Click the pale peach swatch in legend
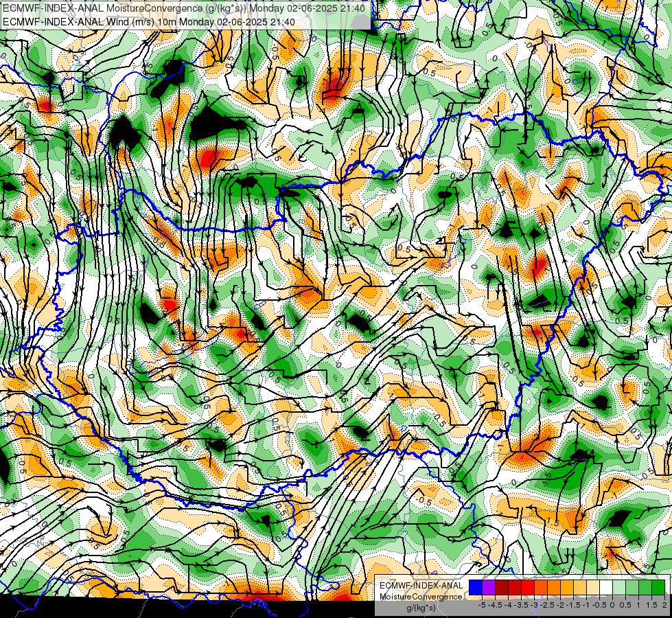 [x=593, y=588]
